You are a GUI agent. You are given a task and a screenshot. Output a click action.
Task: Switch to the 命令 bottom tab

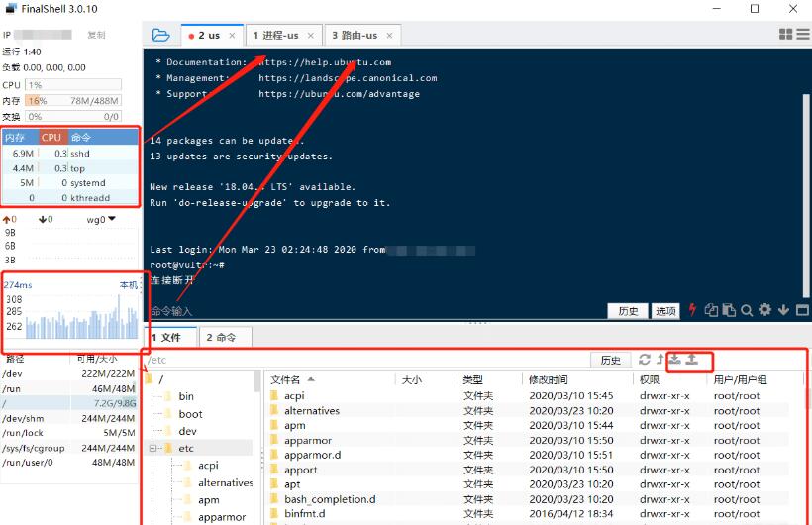221,338
